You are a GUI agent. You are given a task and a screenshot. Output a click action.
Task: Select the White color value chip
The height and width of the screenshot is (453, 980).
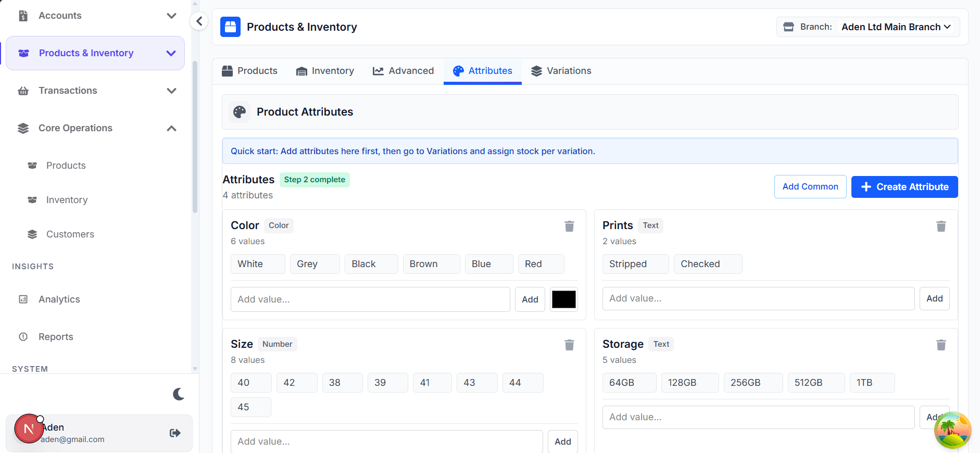[258, 264]
